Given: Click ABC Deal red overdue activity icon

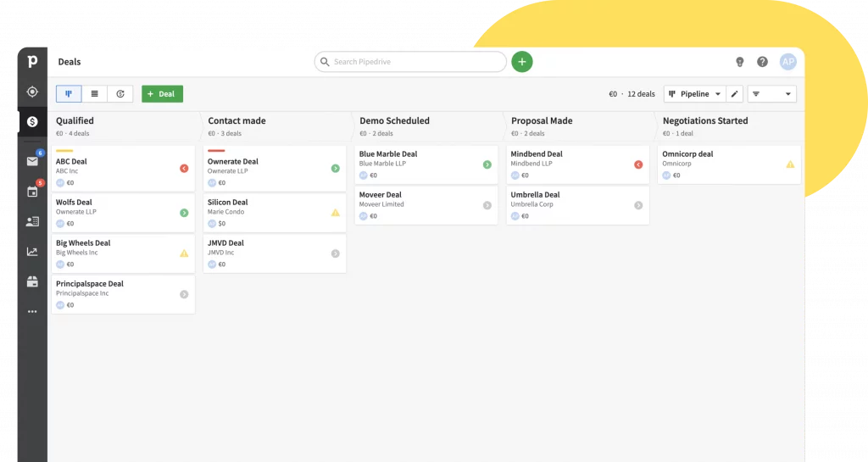Looking at the screenshot, I should point(184,168).
